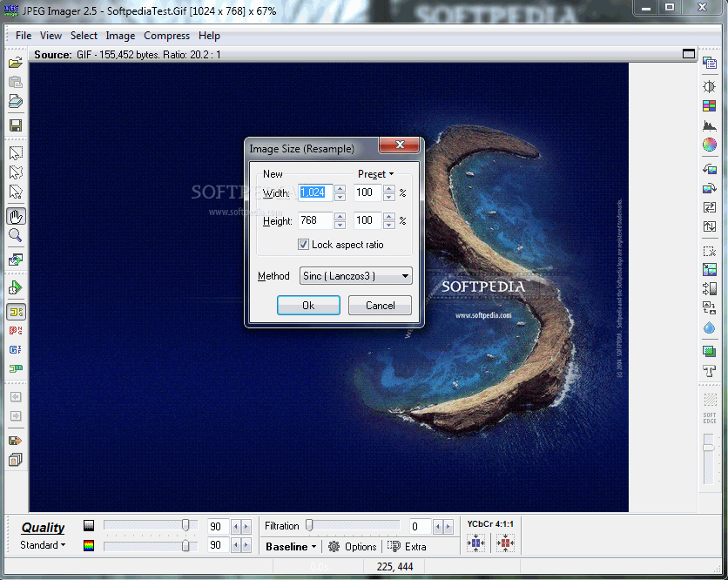Click the Save floppy disk icon

coord(16,125)
